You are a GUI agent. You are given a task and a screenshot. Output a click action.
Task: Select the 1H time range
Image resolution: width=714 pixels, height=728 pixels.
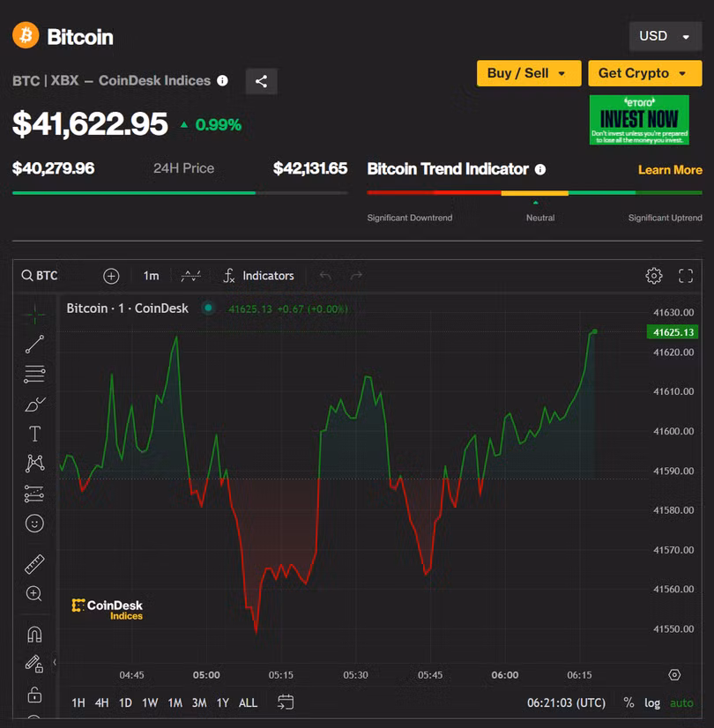point(78,702)
